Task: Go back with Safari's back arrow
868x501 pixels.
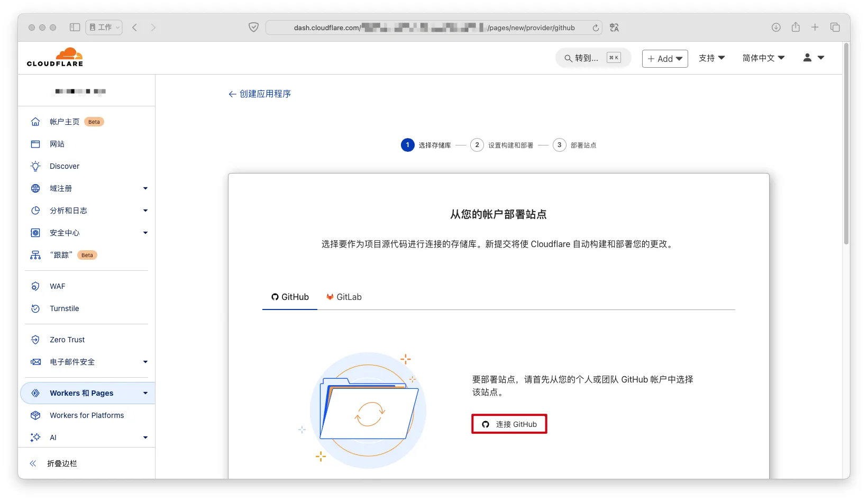Action: [135, 27]
